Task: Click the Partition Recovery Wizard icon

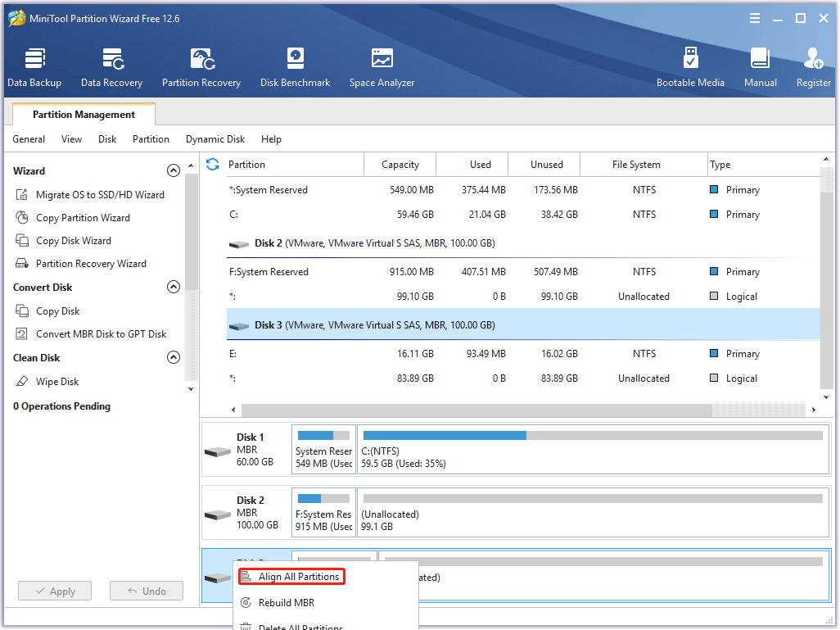Action: pos(22,263)
